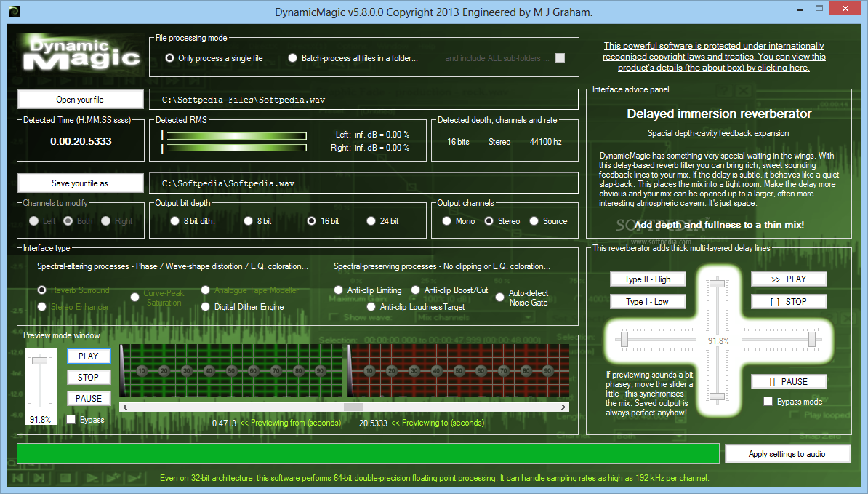Image resolution: width=868 pixels, height=494 pixels.
Task: Select the Reverb Surround process
Action: click(73, 290)
